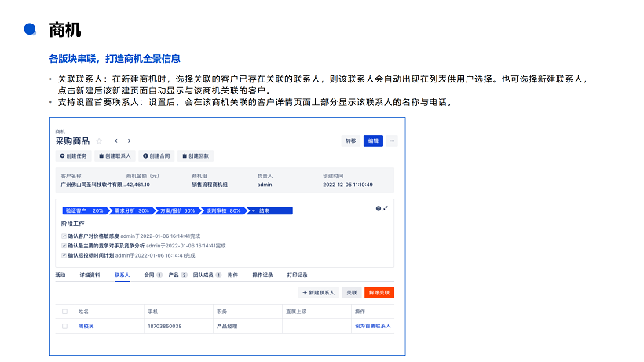Click 创建合同 button
This screenshot has height=362, width=644.
[156, 156]
